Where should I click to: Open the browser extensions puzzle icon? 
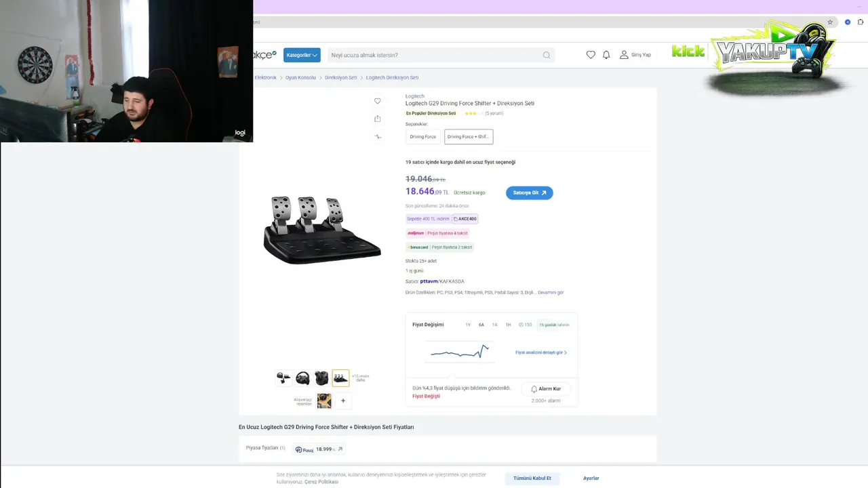coord(861,22)
